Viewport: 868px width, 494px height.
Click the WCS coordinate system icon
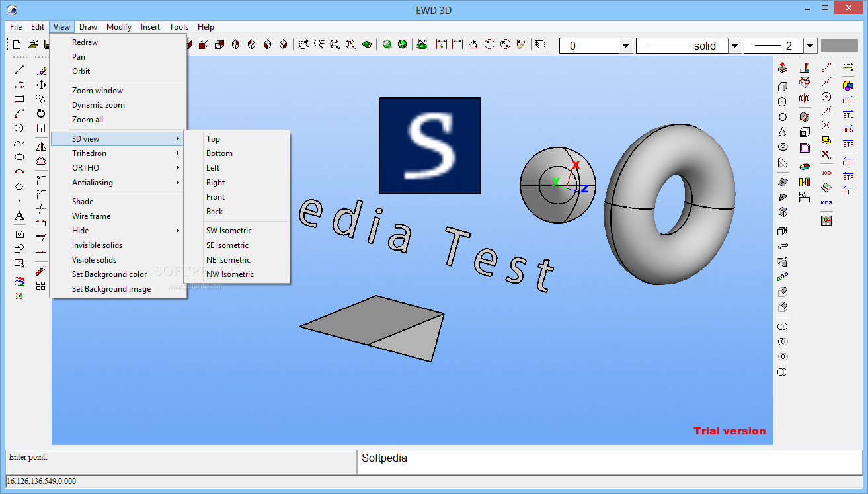(826, 202)
